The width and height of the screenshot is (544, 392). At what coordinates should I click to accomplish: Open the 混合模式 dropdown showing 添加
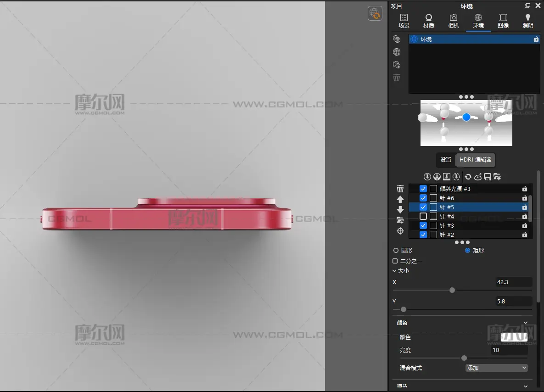pos(497,368)
